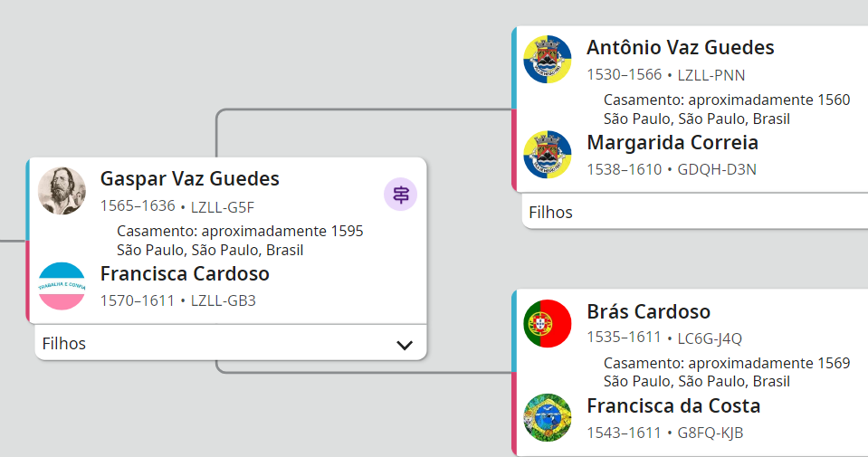Viewport: 868px width, 457px height.
Task: Click the ID LZLL-PNN
Action: tap(711, 75)
